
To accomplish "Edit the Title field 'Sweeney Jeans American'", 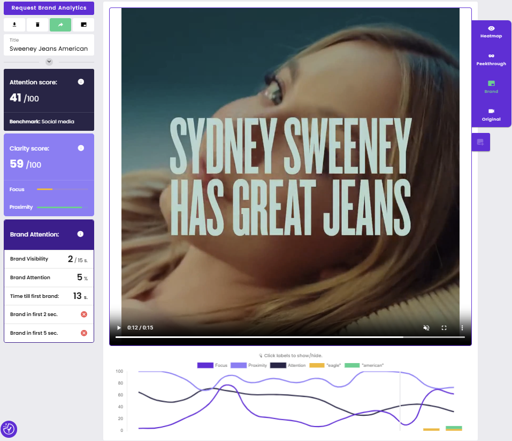I will click(49, 45).
